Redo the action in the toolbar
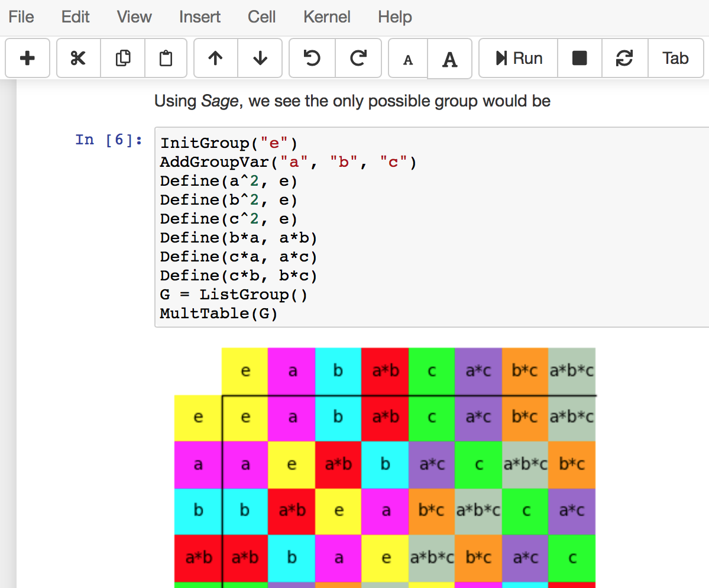Viewport: 709px width, 588px height. [358, 58]
